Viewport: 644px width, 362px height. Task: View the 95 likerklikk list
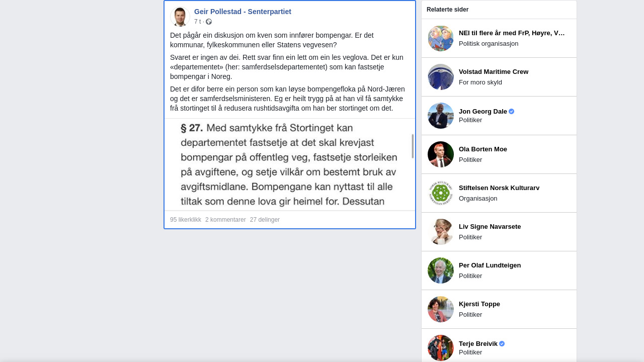coord(186,220)
